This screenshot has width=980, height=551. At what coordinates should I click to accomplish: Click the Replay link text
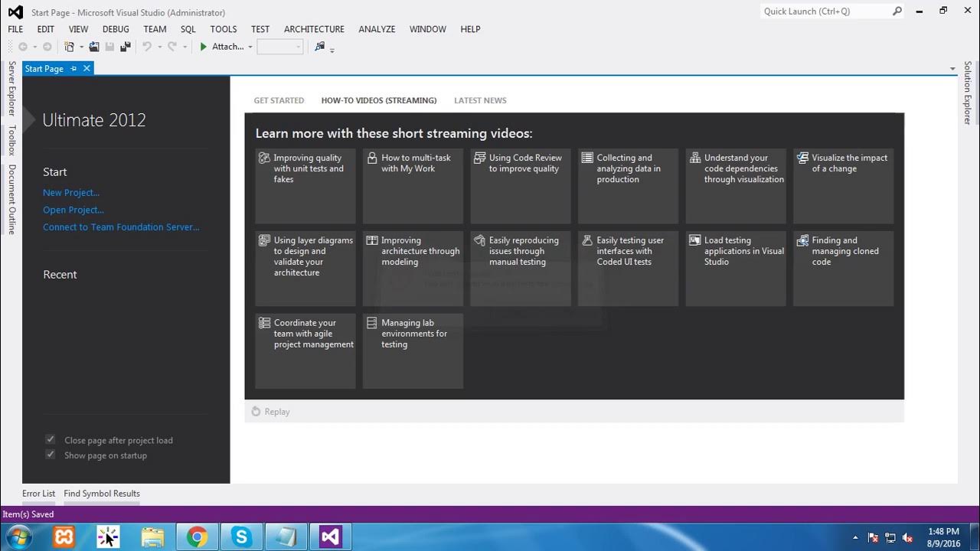click(277, 412)
